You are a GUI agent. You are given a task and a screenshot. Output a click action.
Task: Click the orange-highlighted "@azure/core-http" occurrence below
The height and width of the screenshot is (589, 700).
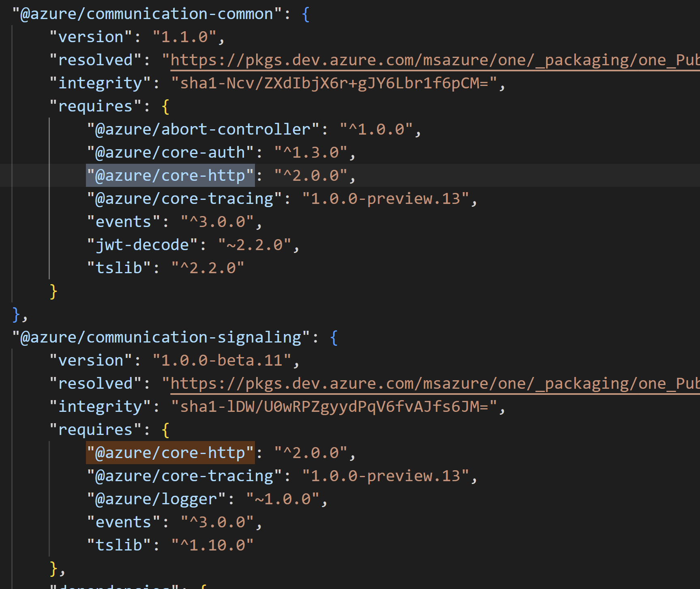click(x=170, y=452)
